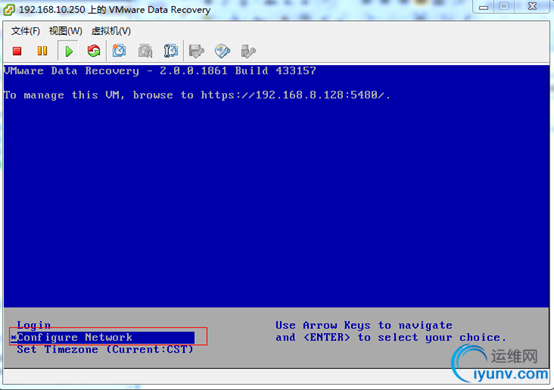
Task: Close the VMware Data Recovery console window
Action: (532, 7)
